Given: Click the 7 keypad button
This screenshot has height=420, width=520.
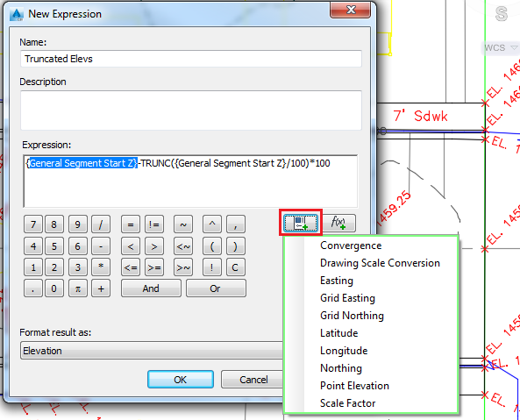Looking at the screenshot, I should (x=33, y=224).
